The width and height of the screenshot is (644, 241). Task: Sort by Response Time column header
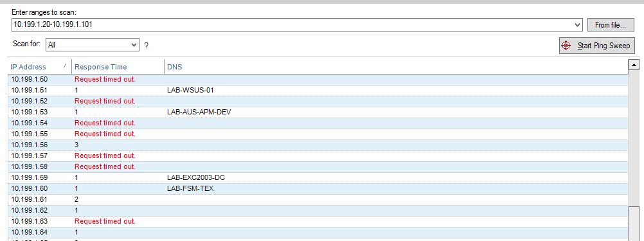pos(118,67)
